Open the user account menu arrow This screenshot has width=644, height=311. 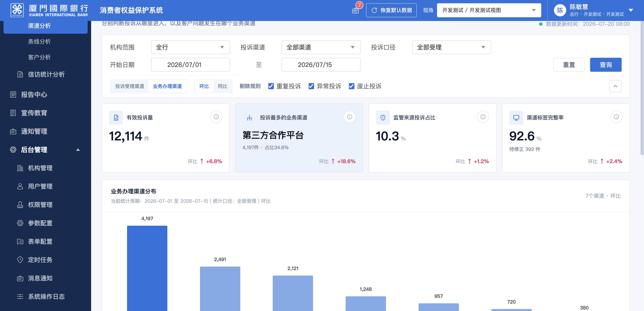tap(631, 10)
